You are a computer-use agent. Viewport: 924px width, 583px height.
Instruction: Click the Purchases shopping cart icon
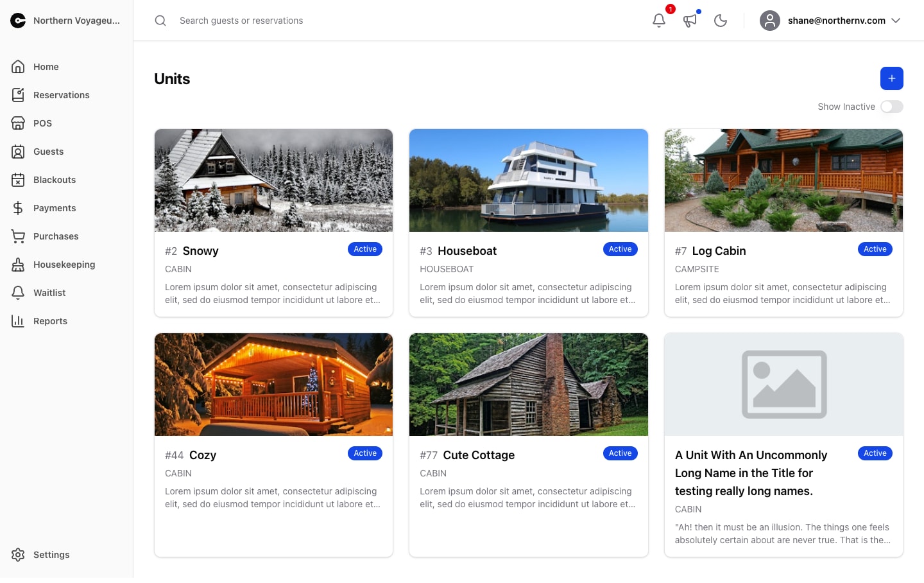point(18,236)
